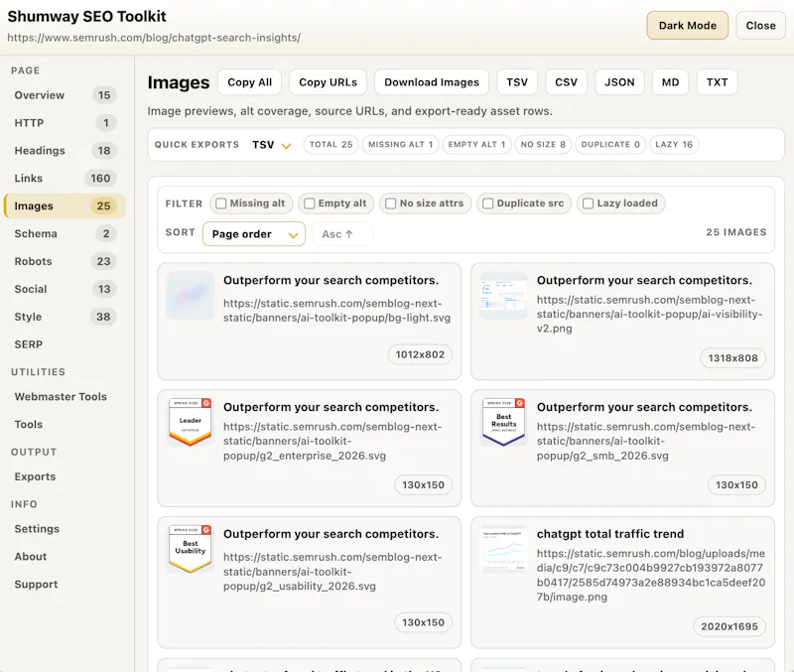The image size is (794, 672).
Task: Check the No size attrs filter
Action: (390, 203)
